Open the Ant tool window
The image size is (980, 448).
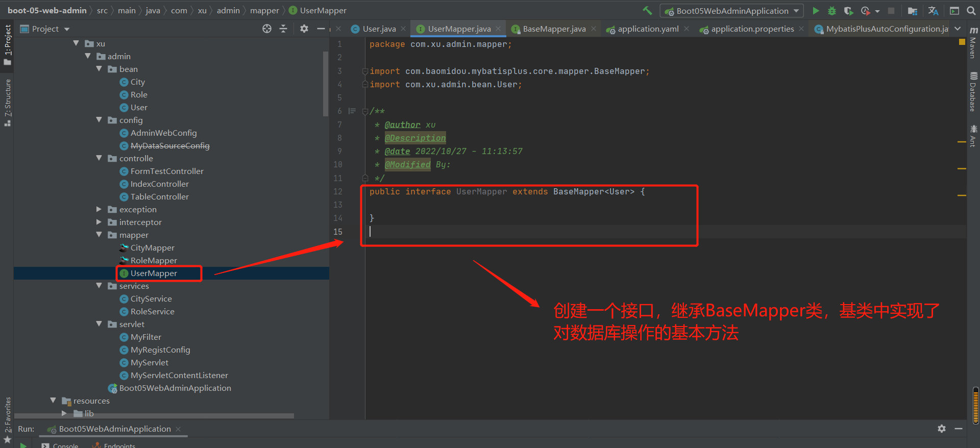(973, 136)
